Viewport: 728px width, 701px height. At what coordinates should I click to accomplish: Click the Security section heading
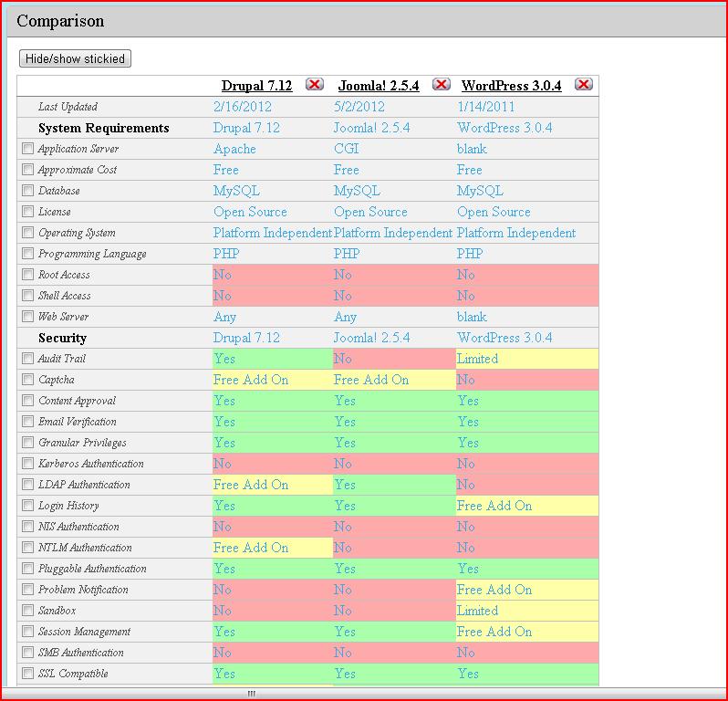62,339
